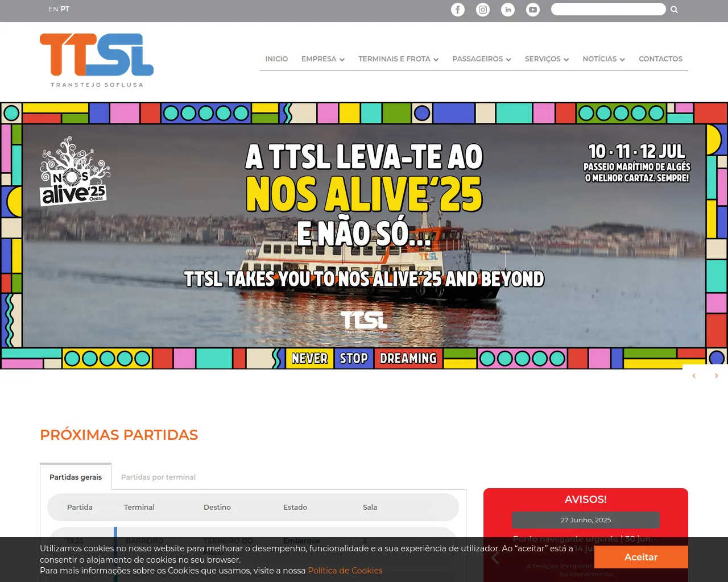Screen dimensions: 728x582
Task: Expand the SERVIÇOS menu
Action: (547, 59)
